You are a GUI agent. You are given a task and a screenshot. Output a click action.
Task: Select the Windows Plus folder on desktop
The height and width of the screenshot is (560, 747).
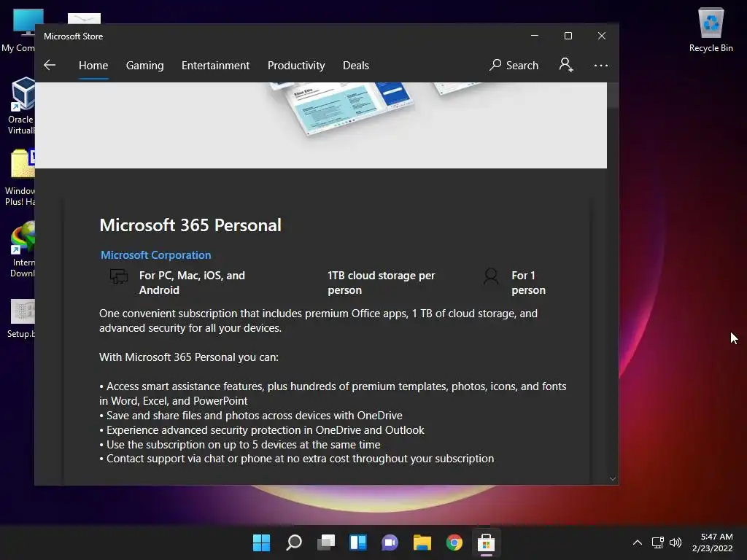(20, 177)
